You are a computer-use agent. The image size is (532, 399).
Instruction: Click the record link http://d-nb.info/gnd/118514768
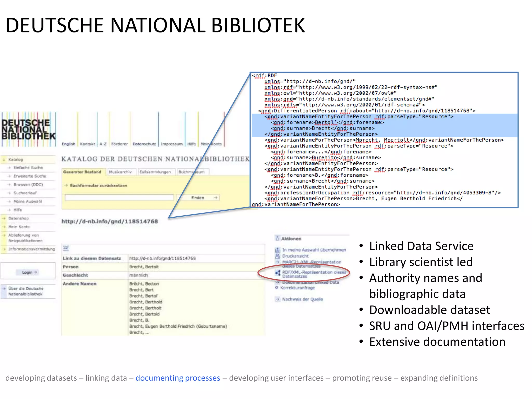pos(162,258)
